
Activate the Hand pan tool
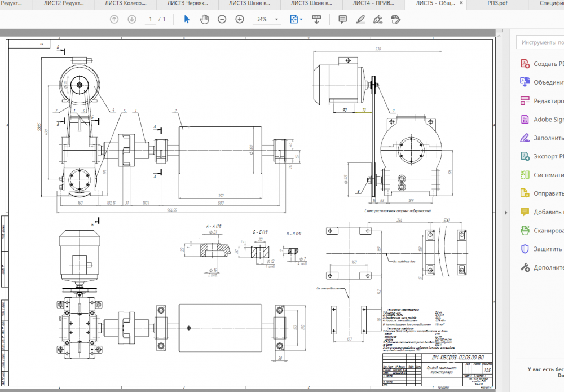[204, 19]
